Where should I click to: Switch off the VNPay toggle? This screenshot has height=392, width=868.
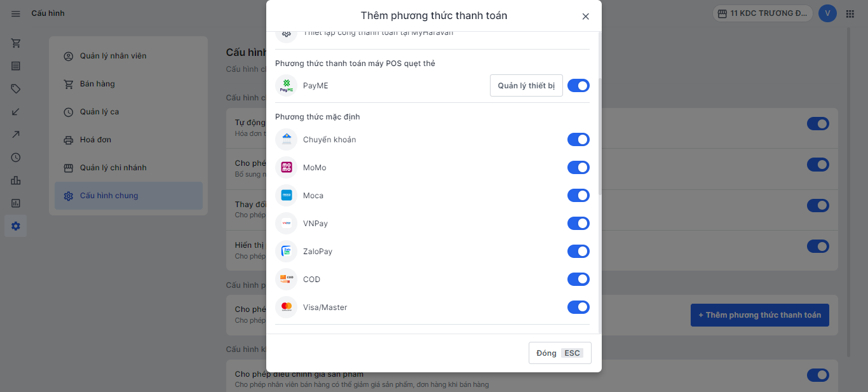point(578,224)
